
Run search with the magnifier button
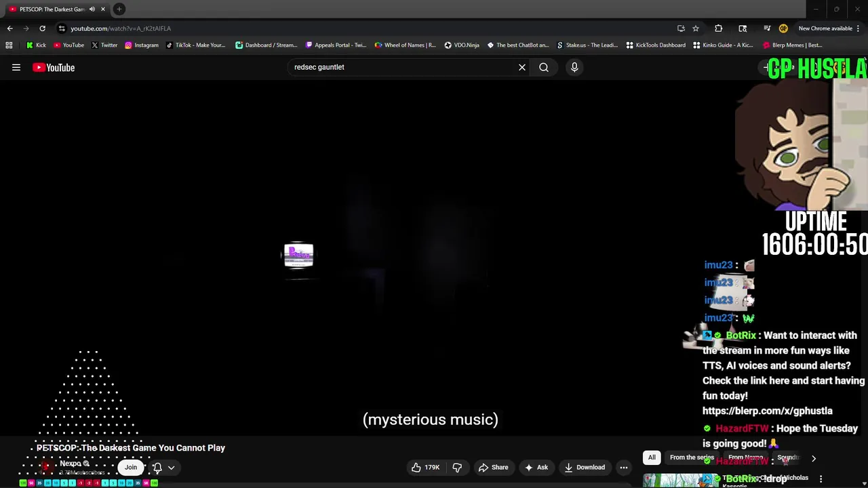click(544, 67)
